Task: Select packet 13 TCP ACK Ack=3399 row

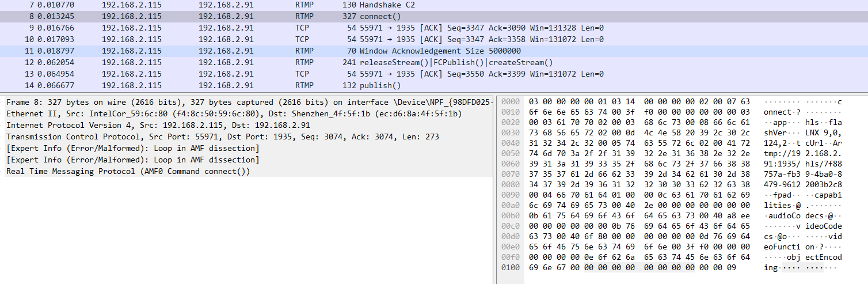Action: pos(434,74)
